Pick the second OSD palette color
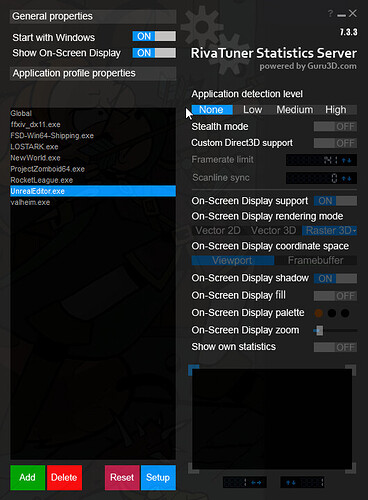Image resolution: width=368 pixels, height=500 pixels. [x=332, y=313]
